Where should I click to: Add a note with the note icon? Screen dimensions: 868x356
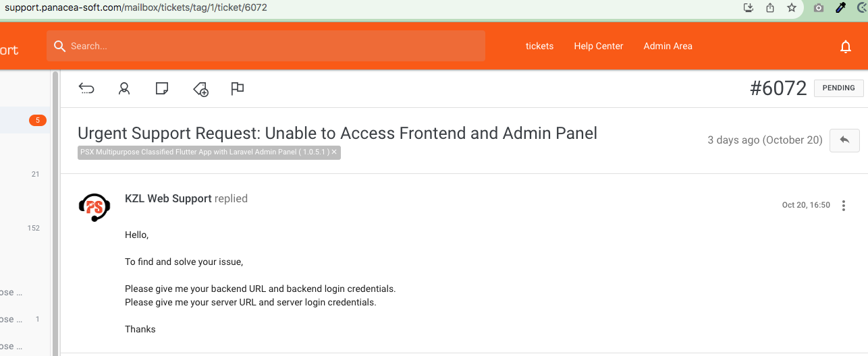pyautogui.click(x=162, y=88)
